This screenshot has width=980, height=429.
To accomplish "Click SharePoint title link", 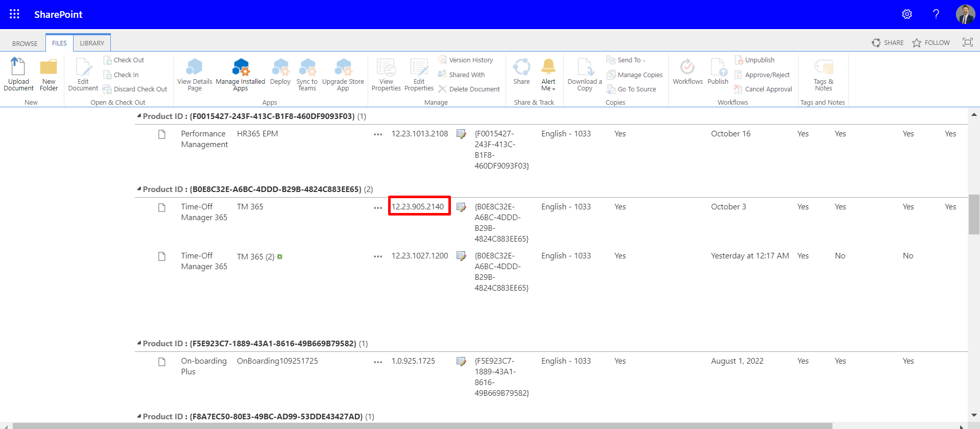I will pos(58,14).
